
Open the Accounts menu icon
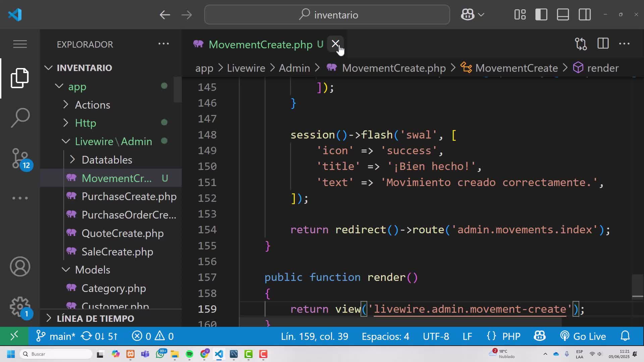tap(20, 266)
